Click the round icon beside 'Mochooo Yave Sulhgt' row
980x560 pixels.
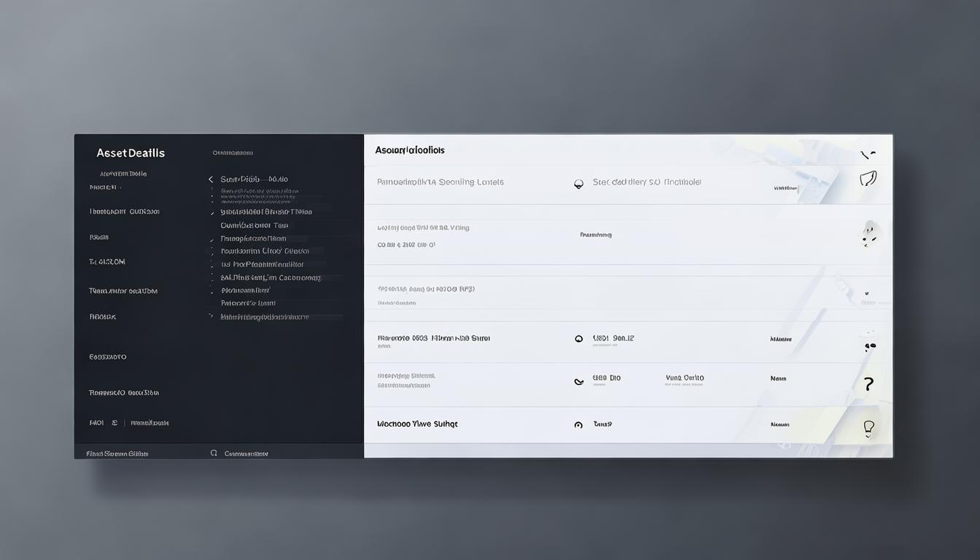point(578,424)
